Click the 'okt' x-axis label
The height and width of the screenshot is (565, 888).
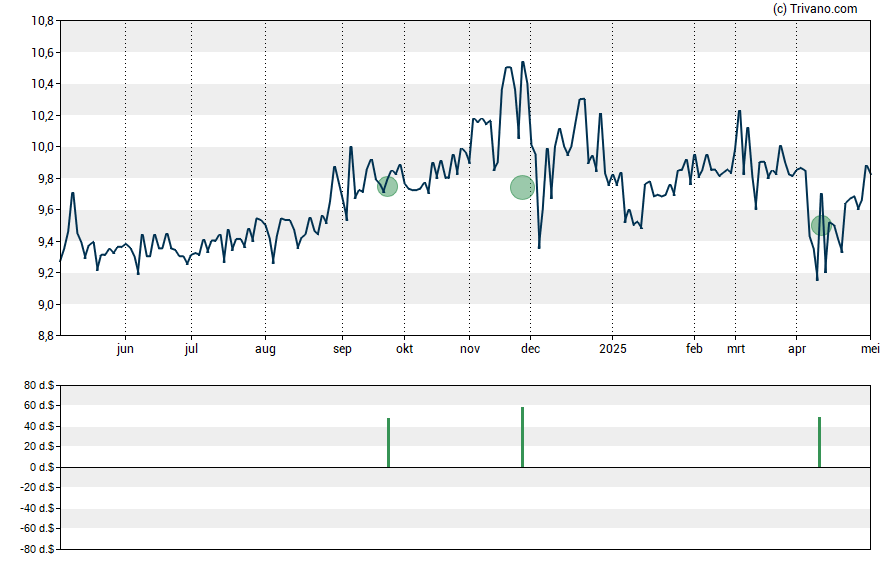click(404, 349)
